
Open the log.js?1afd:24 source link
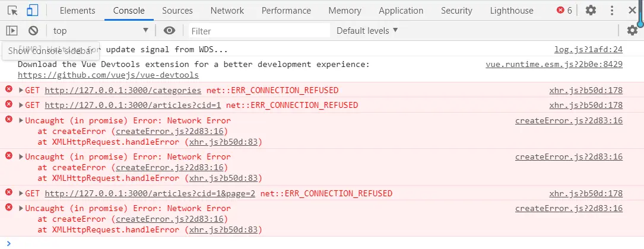tap(588, 50)
